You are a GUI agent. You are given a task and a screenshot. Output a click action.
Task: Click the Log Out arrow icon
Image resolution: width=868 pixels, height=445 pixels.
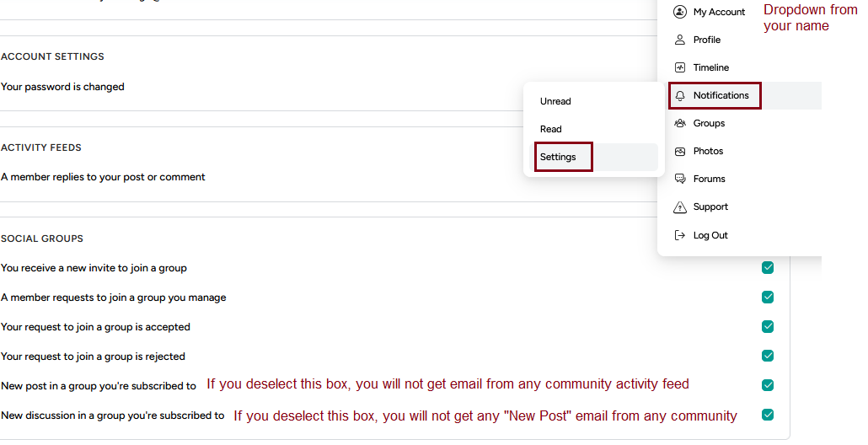(680, 235)
